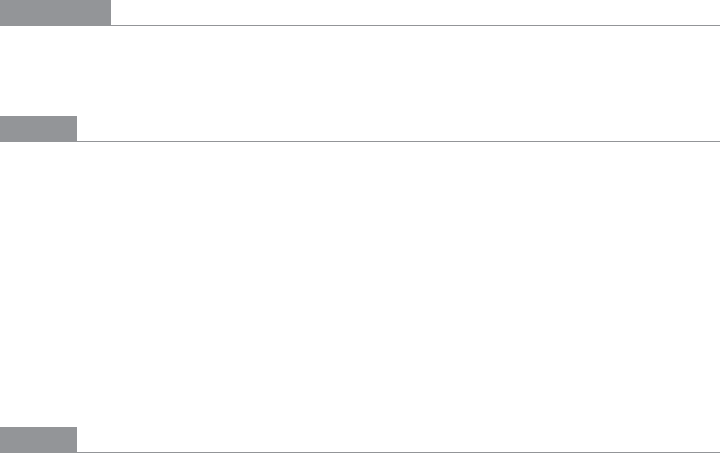
Task: Click the center of the second blank section
Action: 360,285
